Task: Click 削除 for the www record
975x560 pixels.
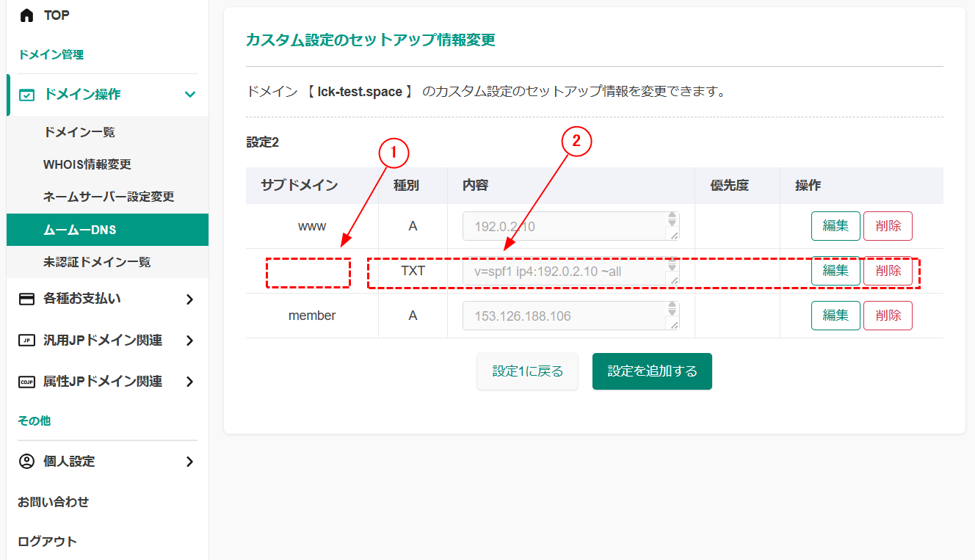Action: pos(888,226)
